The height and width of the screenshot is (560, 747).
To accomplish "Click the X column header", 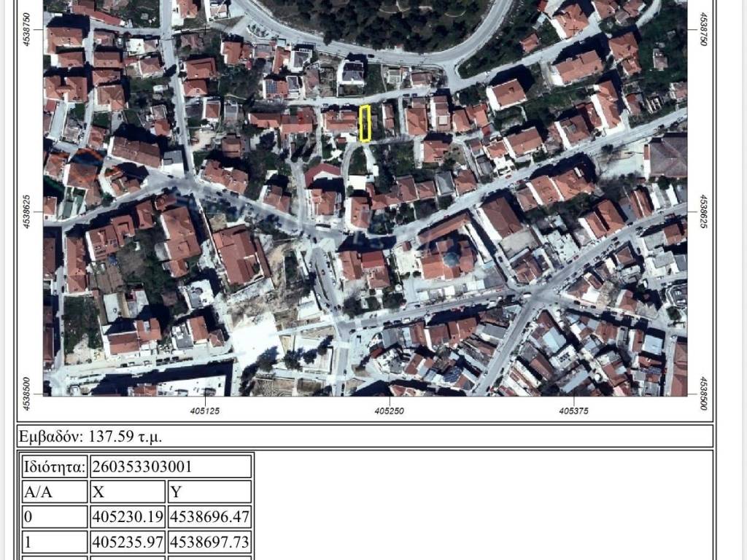I will tap(100, 492).
